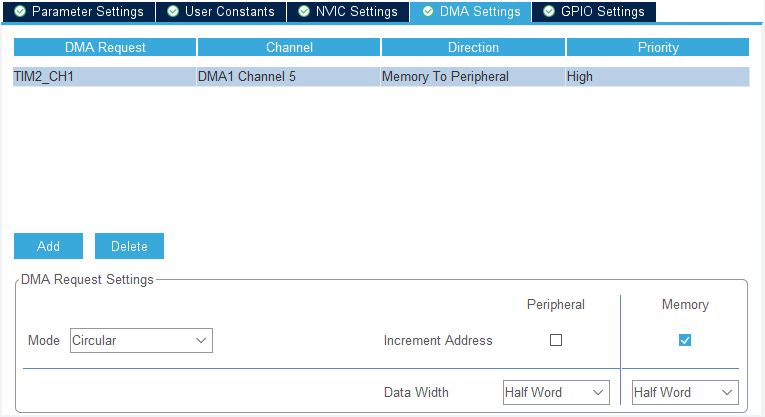Image resolution: width=765 pixels, height=417 pixels.
Task: Enable Peripheral increment address checkbox
Action: coord(556,340)
